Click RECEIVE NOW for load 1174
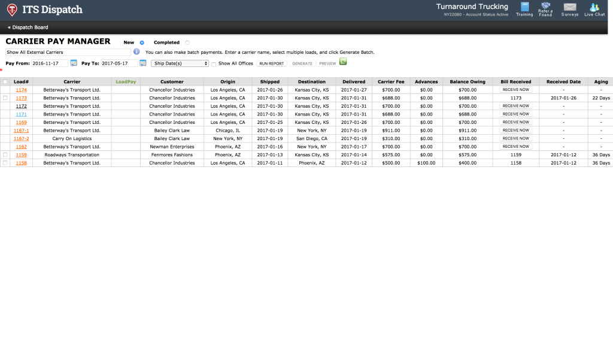 click(x=515, y=90)
